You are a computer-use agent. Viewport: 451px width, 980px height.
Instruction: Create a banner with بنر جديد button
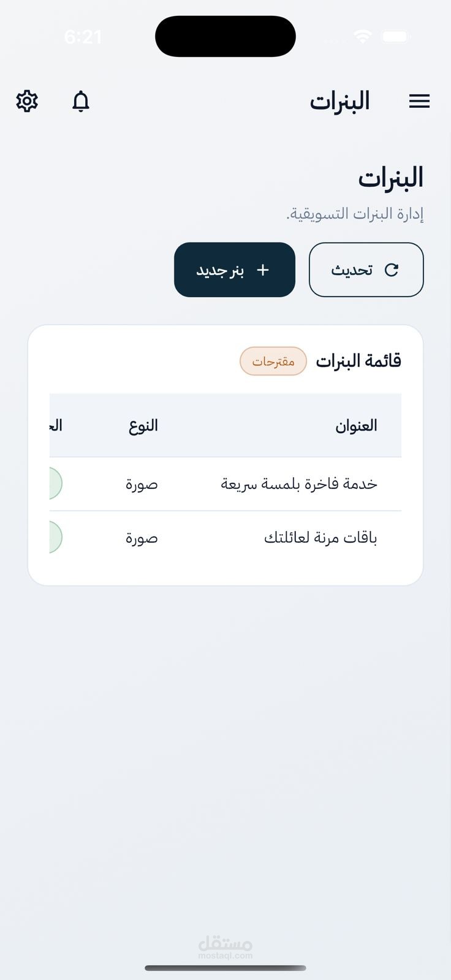pos(235,269)
